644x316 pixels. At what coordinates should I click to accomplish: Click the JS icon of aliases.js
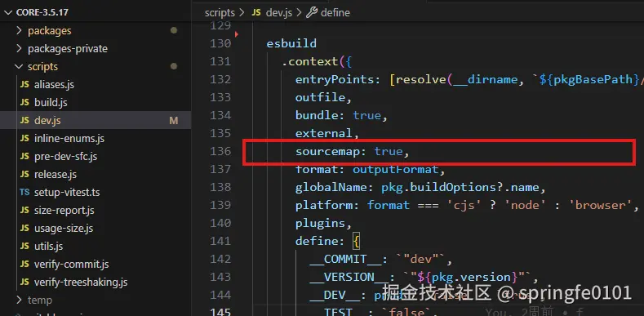coord(24,85)
